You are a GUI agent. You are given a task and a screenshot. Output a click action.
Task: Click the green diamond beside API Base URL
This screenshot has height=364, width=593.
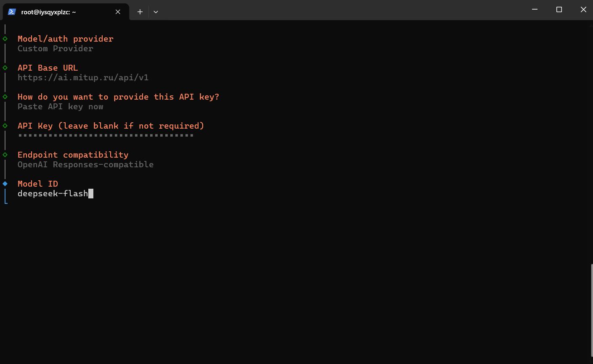pos(5,68)
